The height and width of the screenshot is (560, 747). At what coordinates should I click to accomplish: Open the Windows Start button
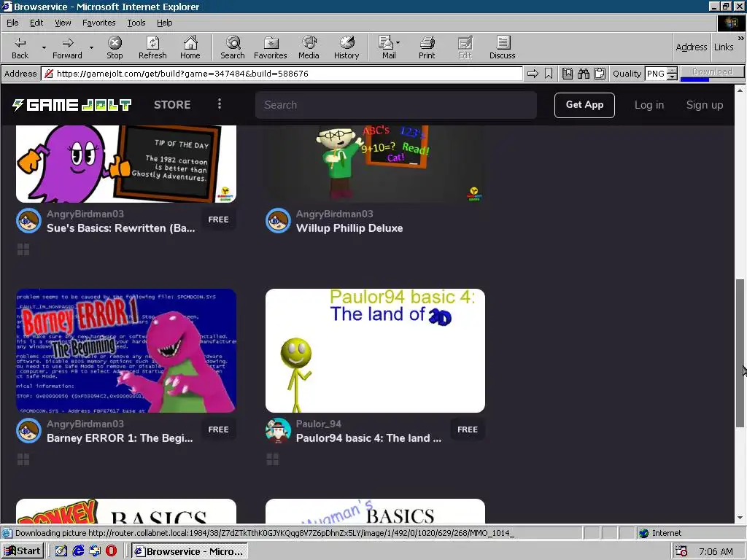(x=23, y=551)
